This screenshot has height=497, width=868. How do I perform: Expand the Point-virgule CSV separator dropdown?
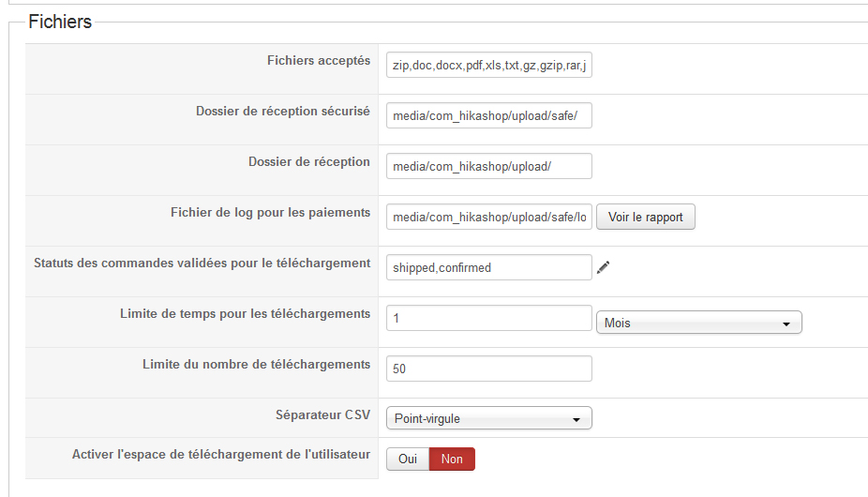[x=488, y=418]
